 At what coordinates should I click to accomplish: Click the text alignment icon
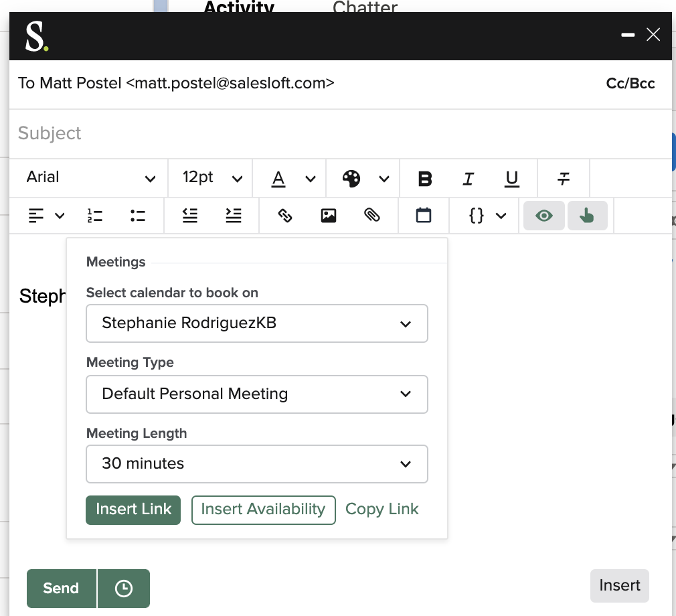[x=35, y=216]
